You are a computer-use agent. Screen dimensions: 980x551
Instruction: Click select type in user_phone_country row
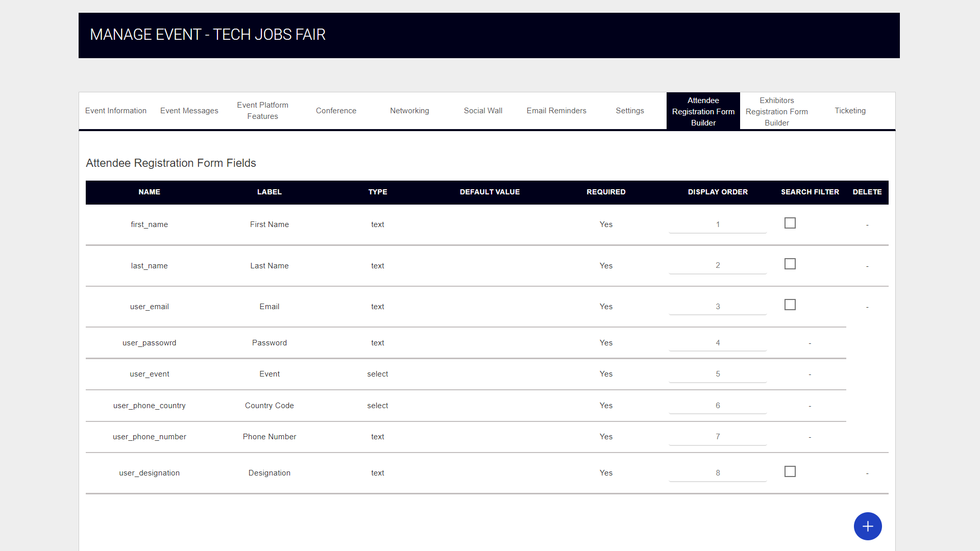pyautogui.click(x=378, y=406)
